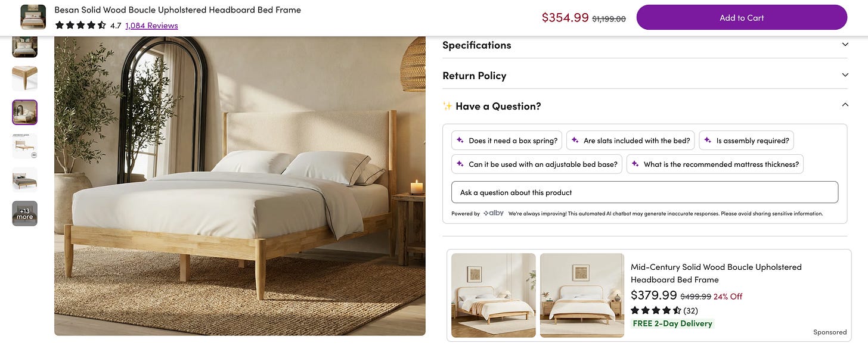Ask 'Does it need a box spring?'
Viewport: 868px width, 349px height.
click(x=507, y=141)
